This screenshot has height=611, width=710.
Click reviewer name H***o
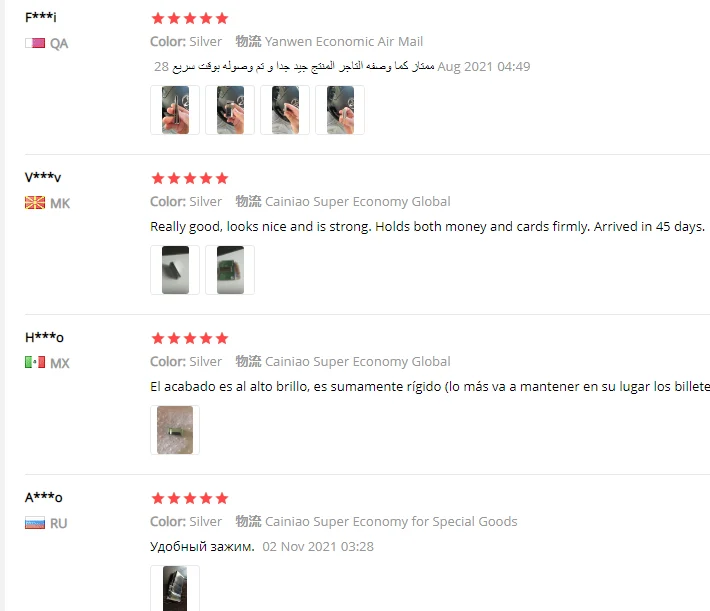[44, 337]
